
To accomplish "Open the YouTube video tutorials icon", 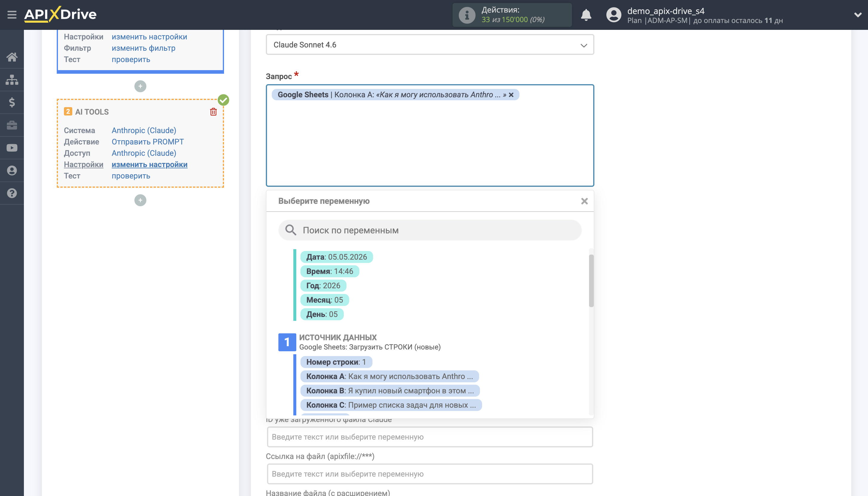I will click(12, 148).
